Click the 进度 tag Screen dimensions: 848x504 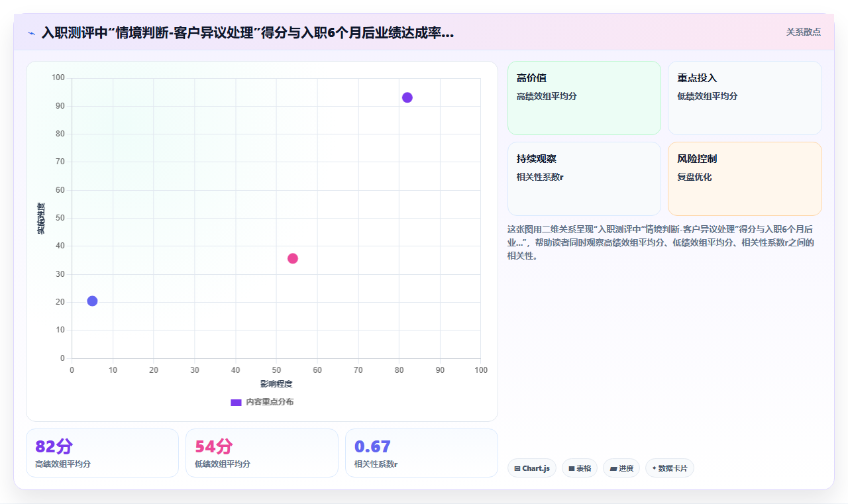(621, 468)
